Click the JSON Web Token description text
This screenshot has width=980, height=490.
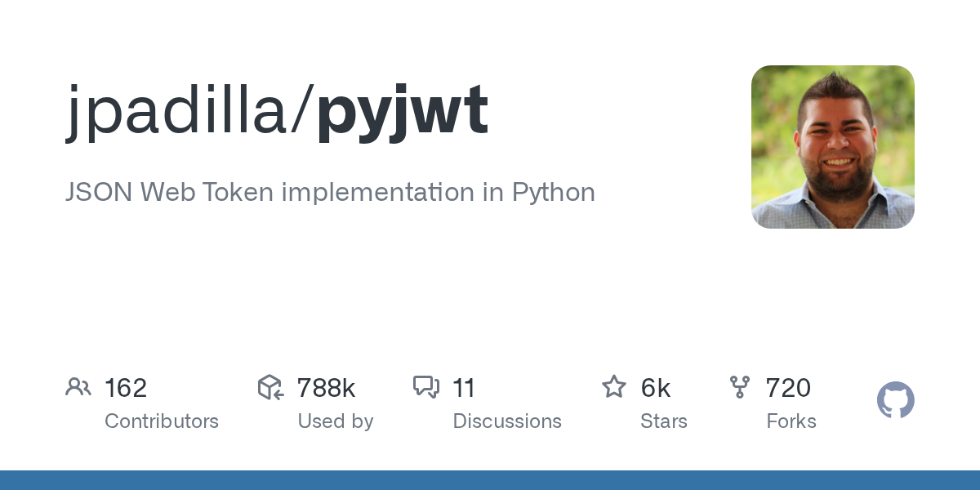[x=330, y=193]
